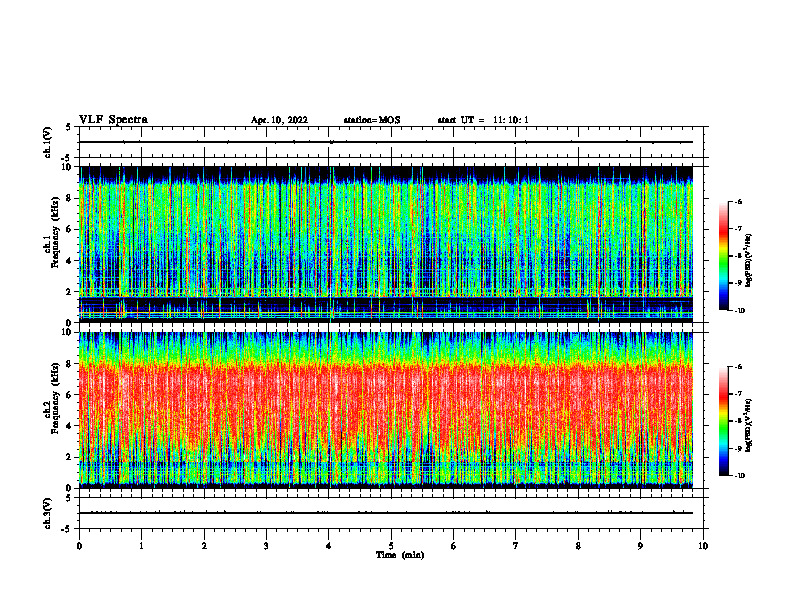Click time axis tick label "4"
792x612 pixels.
pyautogui.click(x=329, y=546)
